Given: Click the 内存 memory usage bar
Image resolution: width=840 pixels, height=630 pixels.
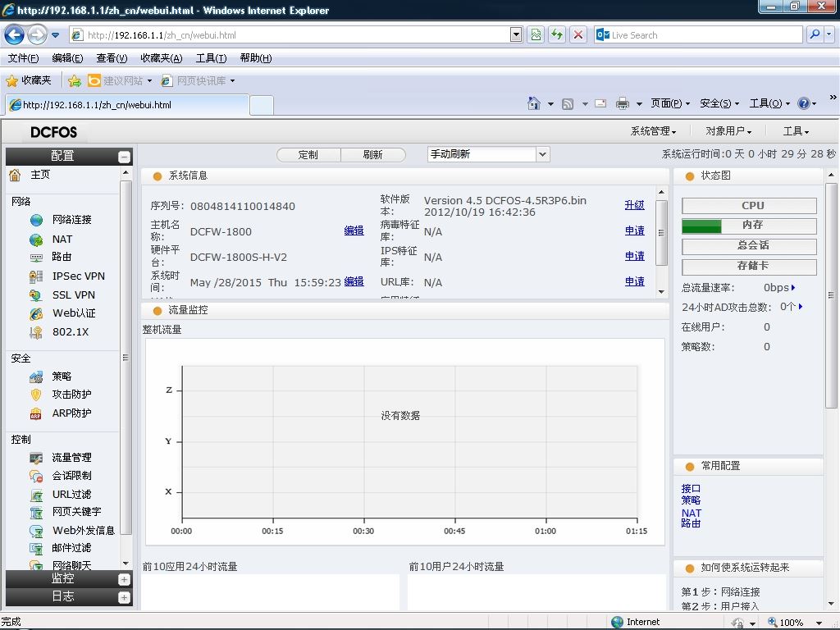Looking at the screenshot, I should pos(749,226).
